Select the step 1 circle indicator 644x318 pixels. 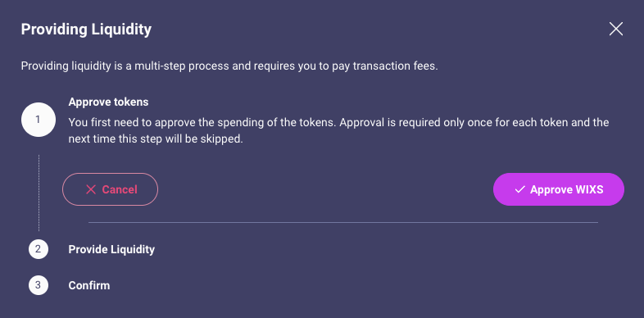[x=39, y=120]
